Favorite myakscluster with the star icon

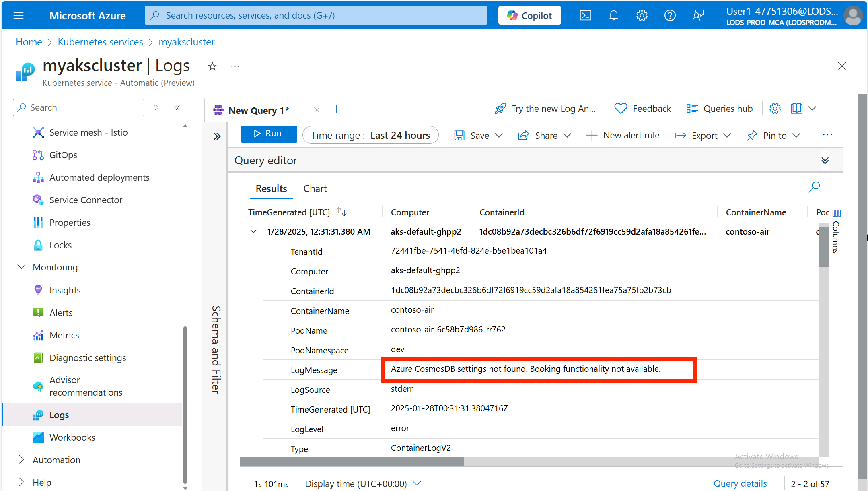(212, 66)
